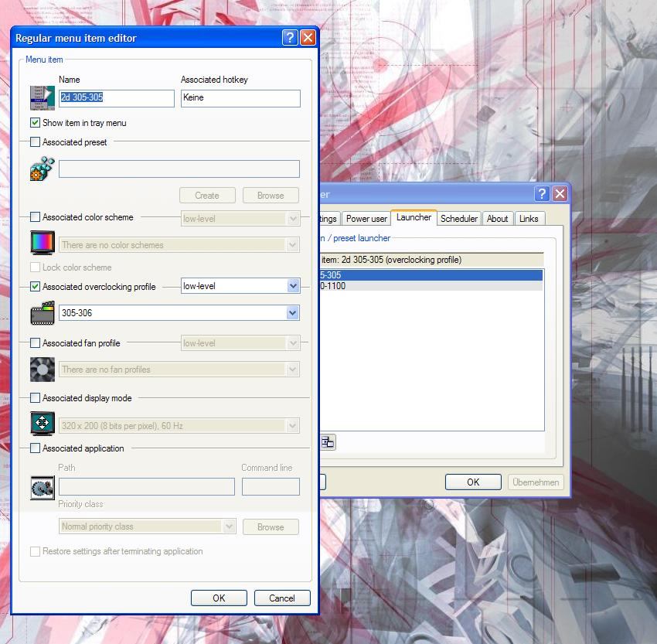Select the 0-1100 launcher list item
Image resolution: width=657 pixels, height=644 pixels.
pos(431,286)
